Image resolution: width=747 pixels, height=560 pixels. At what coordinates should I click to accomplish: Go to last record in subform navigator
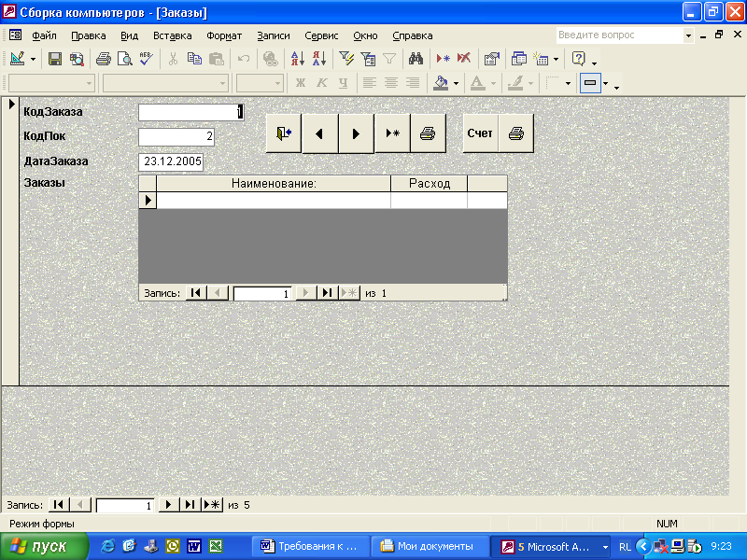[327, 293]
